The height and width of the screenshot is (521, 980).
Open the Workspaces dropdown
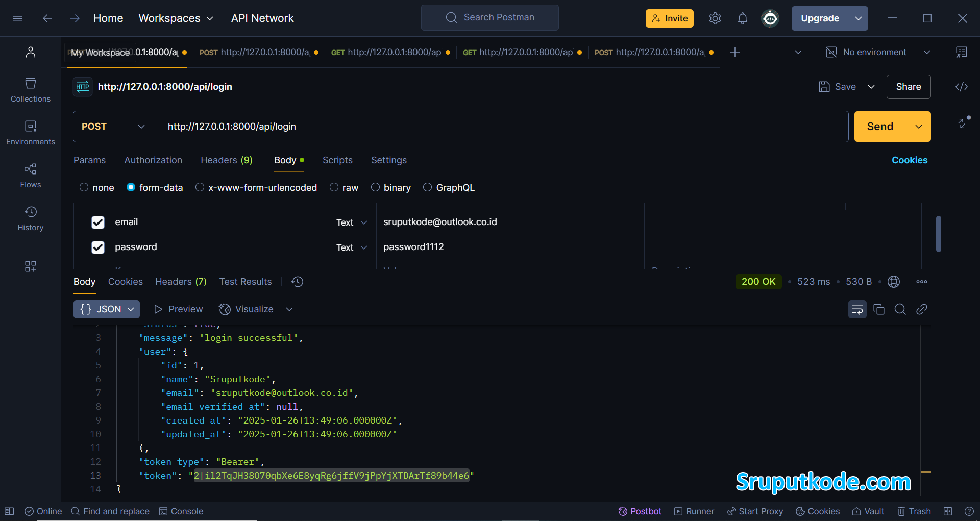176,18
